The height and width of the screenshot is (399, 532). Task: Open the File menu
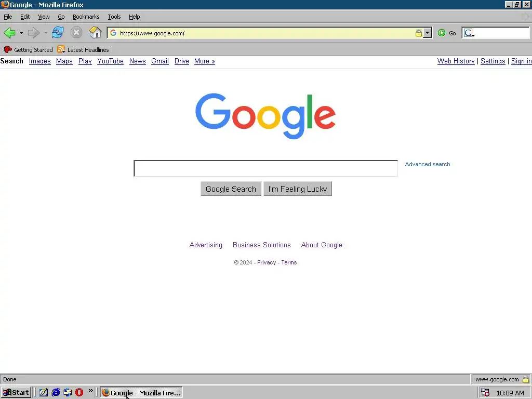[x=8, y=17]
